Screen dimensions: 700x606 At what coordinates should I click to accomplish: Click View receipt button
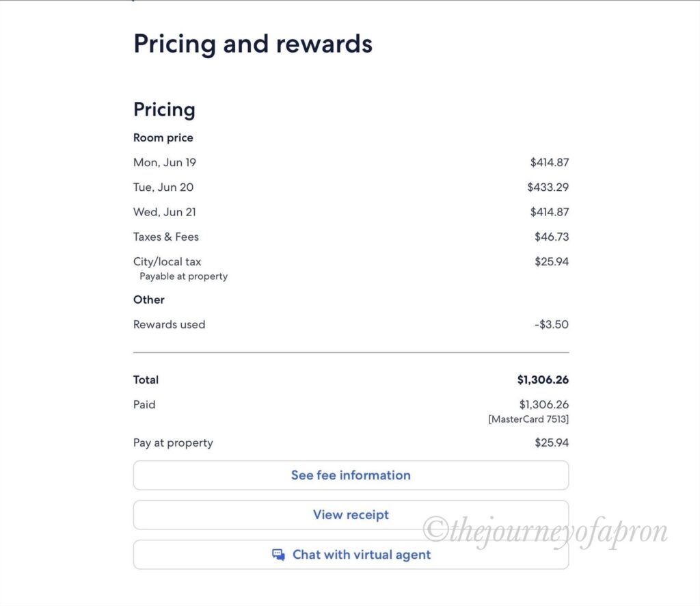[x=351, y=515]
